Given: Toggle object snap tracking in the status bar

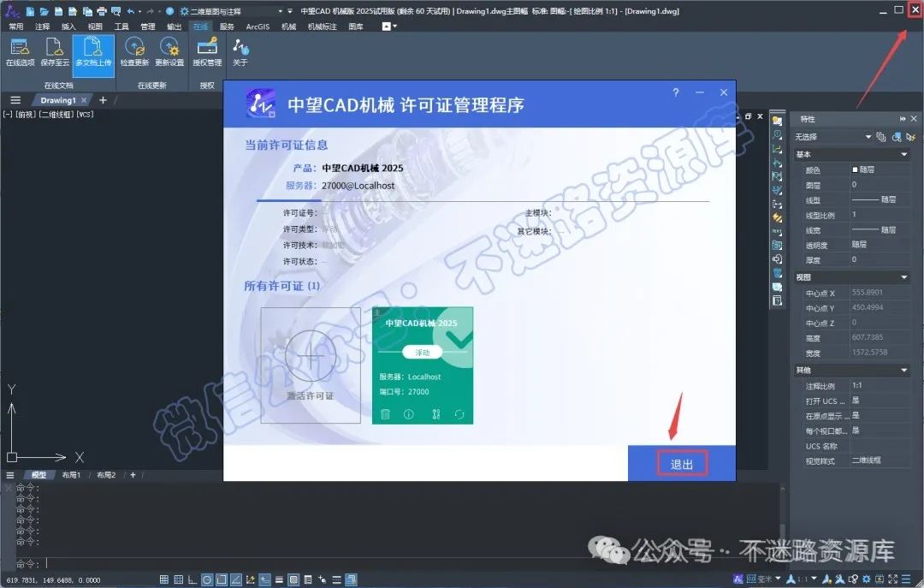Looking at the screenshot, I should point(236,579).
